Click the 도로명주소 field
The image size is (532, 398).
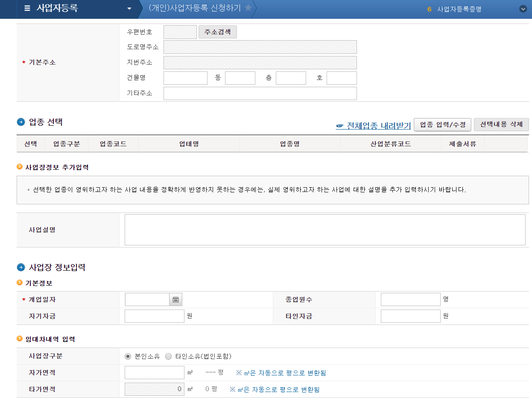pos(260,47)
